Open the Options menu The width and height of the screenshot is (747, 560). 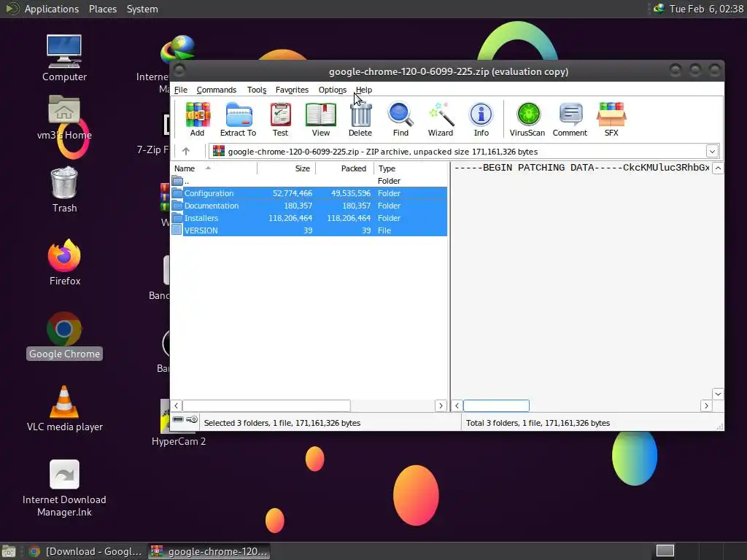click(332, 90)
